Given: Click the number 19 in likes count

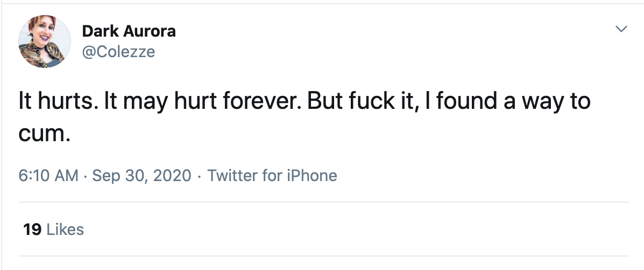Looking at the screenshot, I should 32,230.
